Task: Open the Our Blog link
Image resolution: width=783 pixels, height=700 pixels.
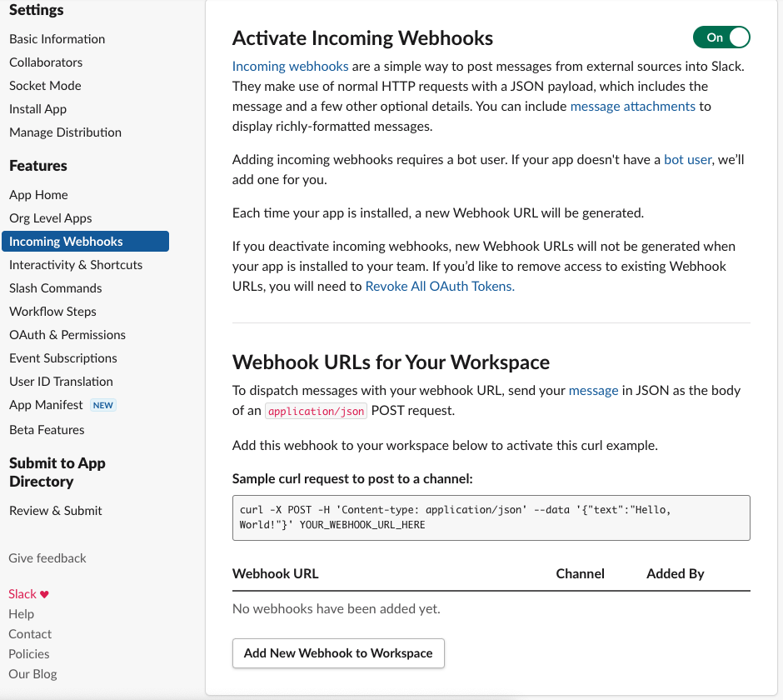Action: 33,674
